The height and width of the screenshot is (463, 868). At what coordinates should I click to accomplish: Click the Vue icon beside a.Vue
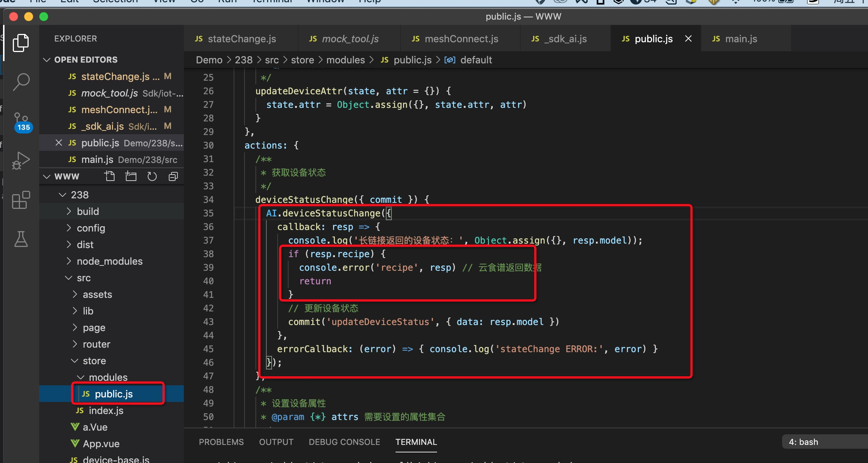coord(75,427)
